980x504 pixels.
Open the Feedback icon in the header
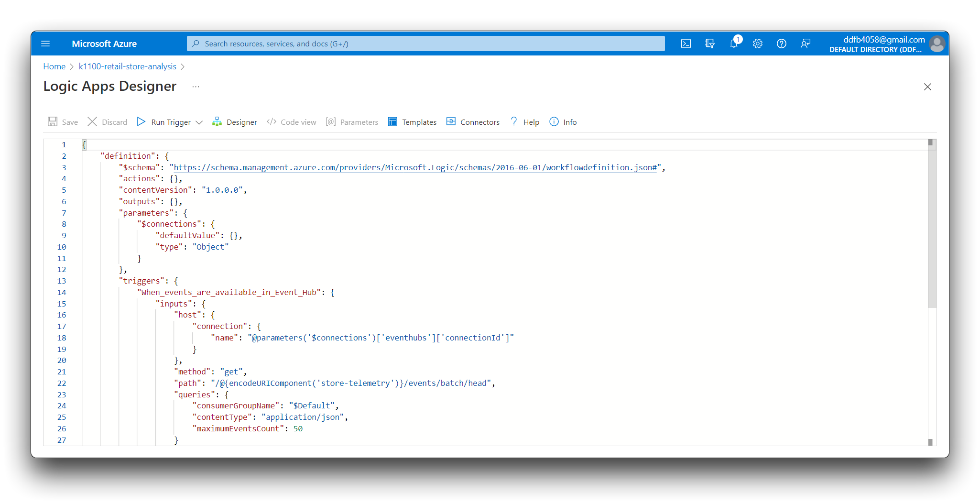pos(805,44)
